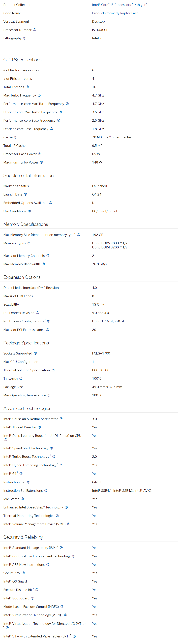The height and width of the screenshot is (644, 178).
Task: Open info icon for TJUNCTION
Action: (21, 378)
